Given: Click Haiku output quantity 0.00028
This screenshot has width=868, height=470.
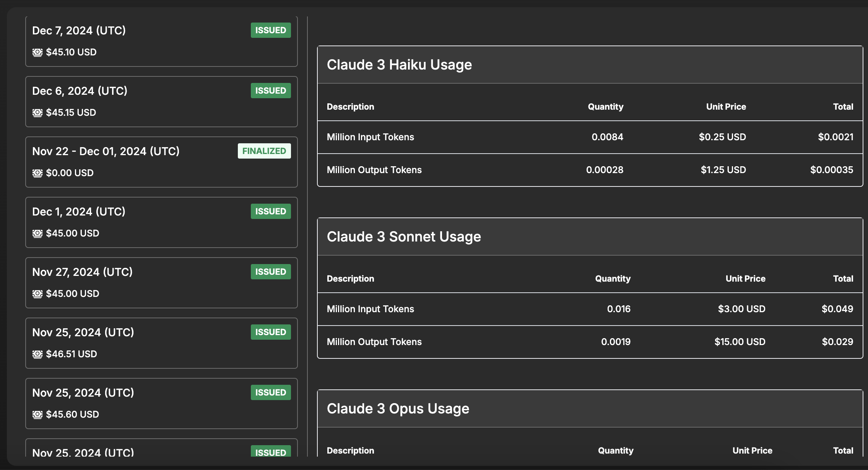Looking at the screenshot, I should (605, 170).
